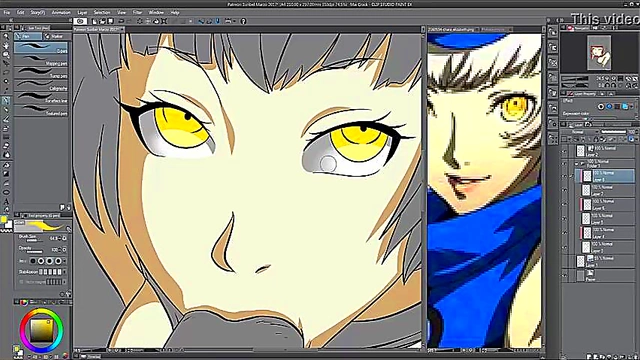Hide Layer 5 with its eye icon
The width and height of the screenshot is (640, 360).
pyautogui.click(x=564, y=219)
